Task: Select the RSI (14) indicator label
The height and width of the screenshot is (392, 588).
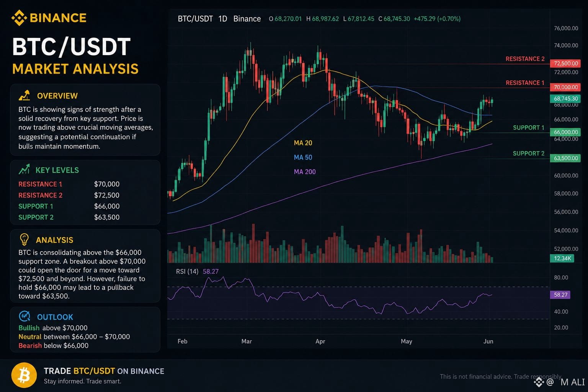Action: click(187, 272)
